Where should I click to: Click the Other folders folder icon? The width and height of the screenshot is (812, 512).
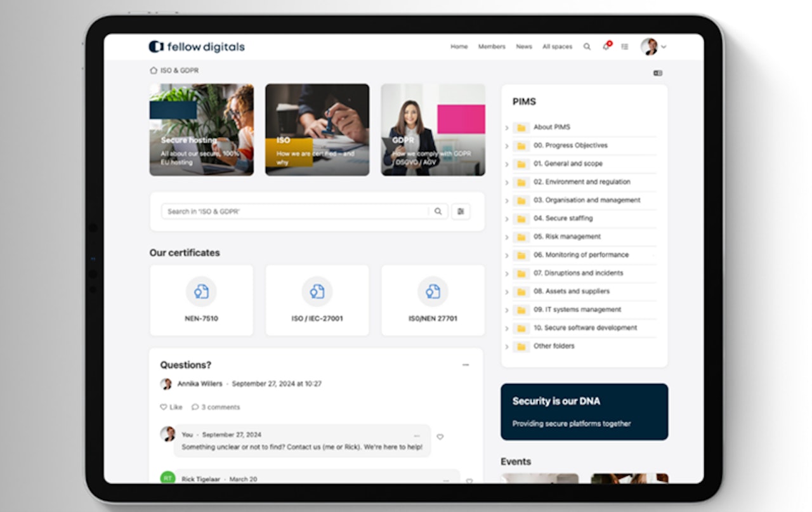521,346
